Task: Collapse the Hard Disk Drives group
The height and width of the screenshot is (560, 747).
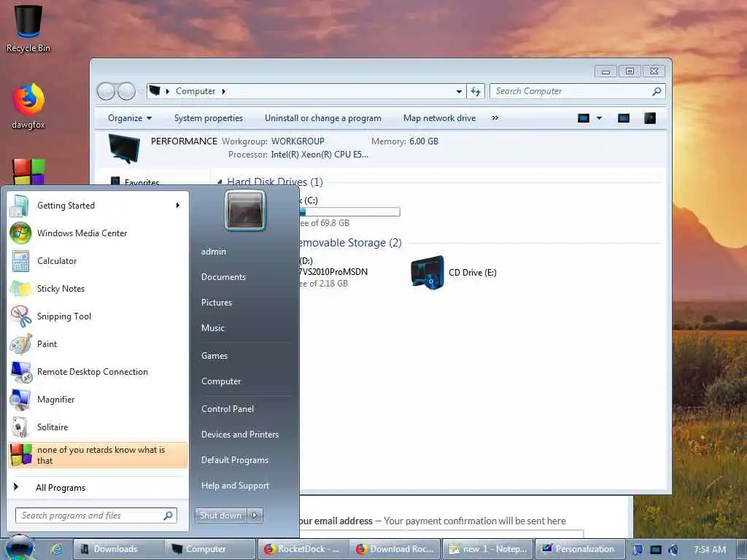Action: [x=219, y=182]
